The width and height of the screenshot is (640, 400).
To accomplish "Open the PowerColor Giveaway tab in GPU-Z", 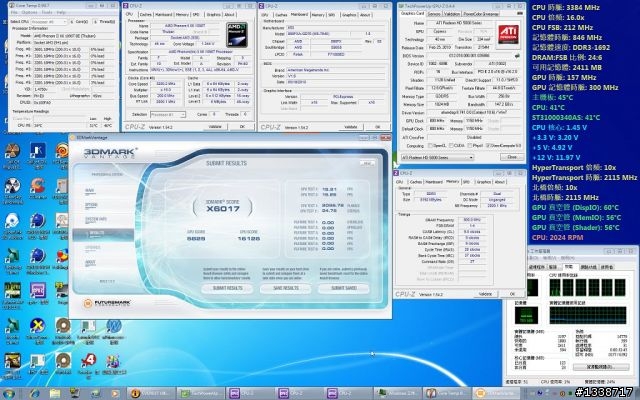I will [481, 14].
